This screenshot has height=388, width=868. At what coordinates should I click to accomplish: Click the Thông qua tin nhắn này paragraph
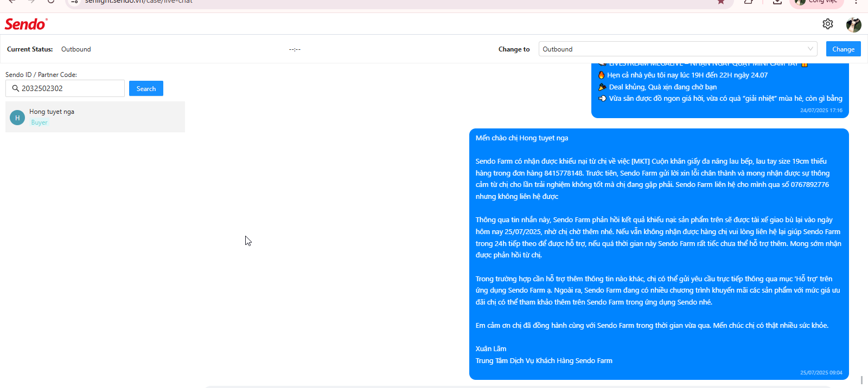tap(659, 237)
